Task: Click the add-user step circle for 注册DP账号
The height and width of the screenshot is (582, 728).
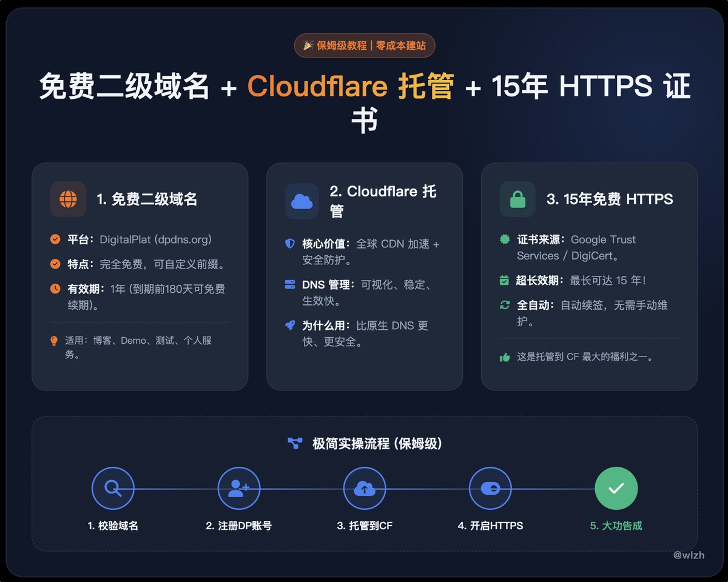Action: [x=239, y=488]
